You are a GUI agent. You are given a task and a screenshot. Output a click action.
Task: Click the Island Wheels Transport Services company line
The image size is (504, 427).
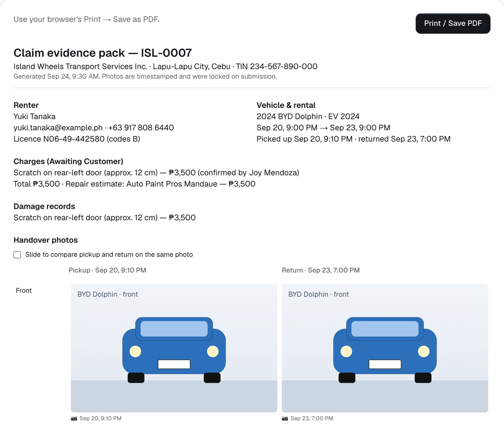click(165, 66)
